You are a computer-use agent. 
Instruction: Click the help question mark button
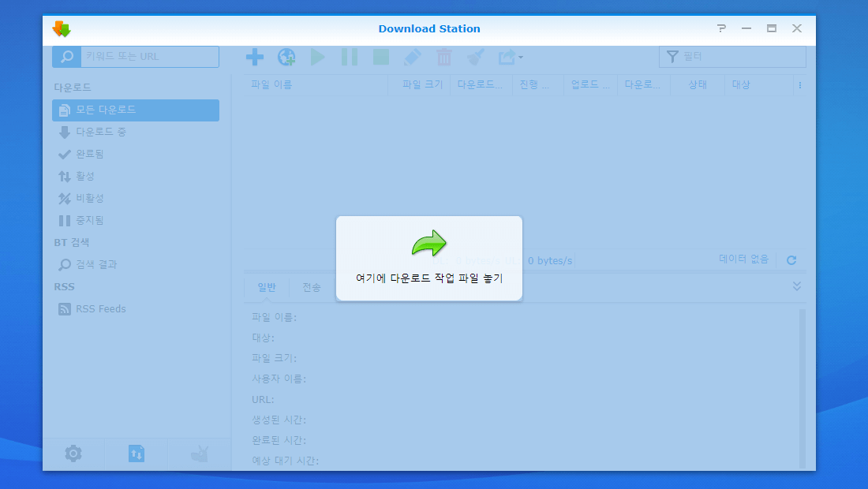[x=721, y=28]
